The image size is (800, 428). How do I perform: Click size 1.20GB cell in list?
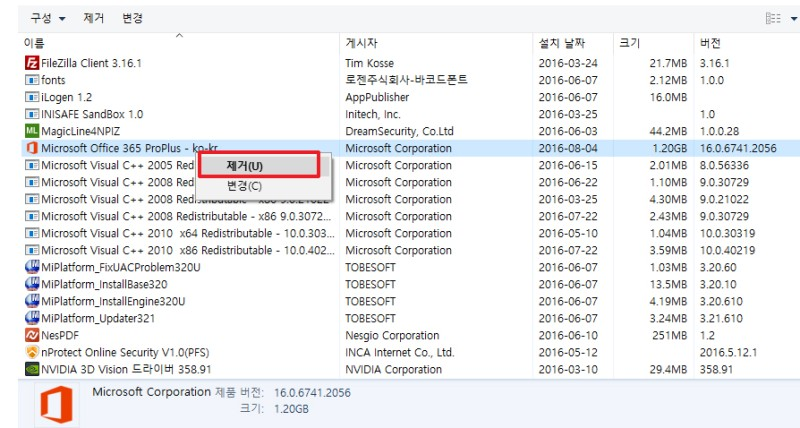point(669,148)
